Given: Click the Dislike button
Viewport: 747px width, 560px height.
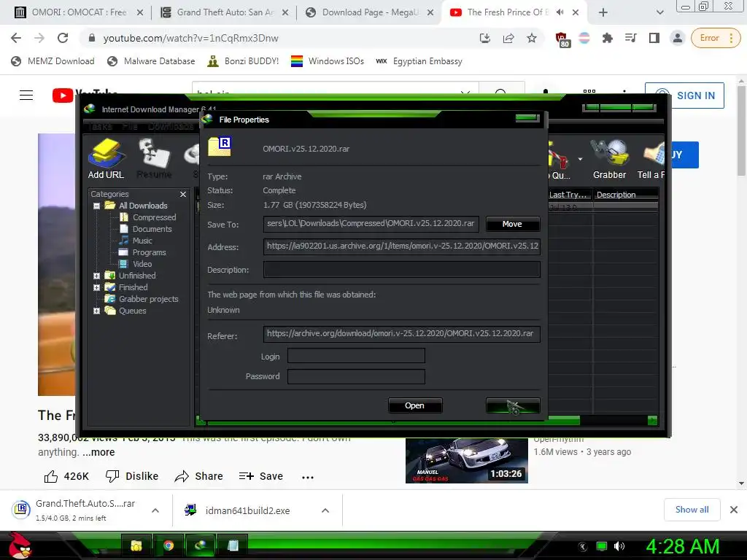Looking at the screenshot, I should [x=131, y=476].
